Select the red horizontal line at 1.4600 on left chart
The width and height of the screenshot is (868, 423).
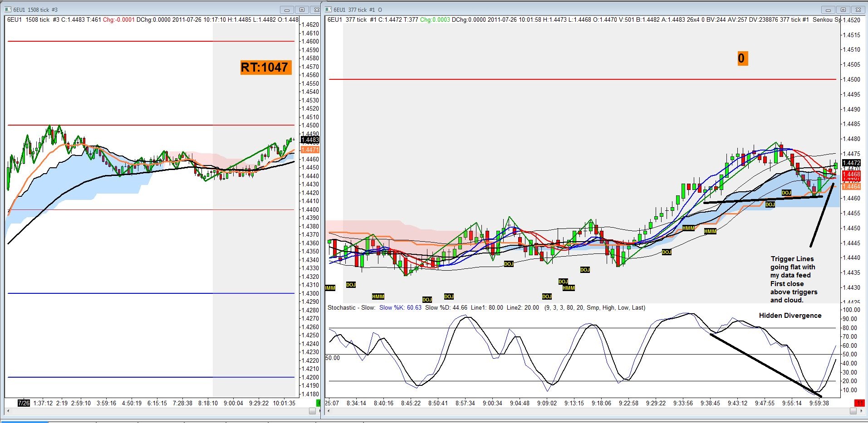click(x=151, y=41)
